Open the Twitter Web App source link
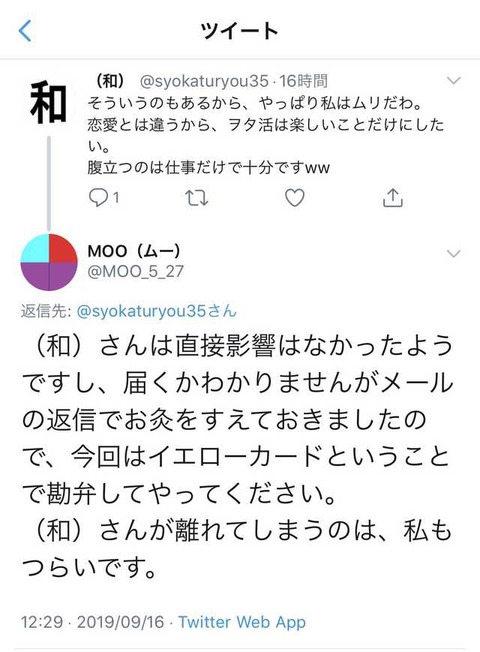Screen dimensions: 480x652 point(242,622)
